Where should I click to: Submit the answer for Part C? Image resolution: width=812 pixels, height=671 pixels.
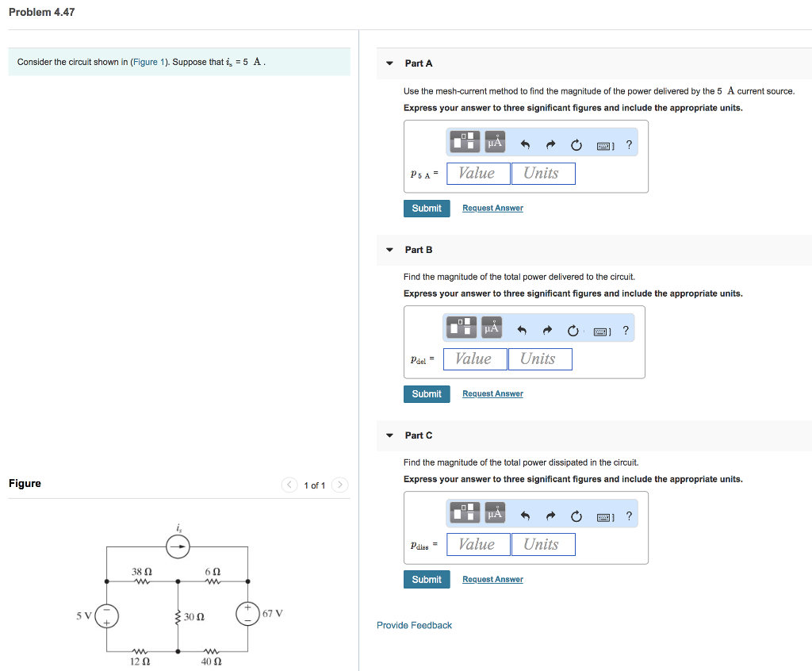427,579
